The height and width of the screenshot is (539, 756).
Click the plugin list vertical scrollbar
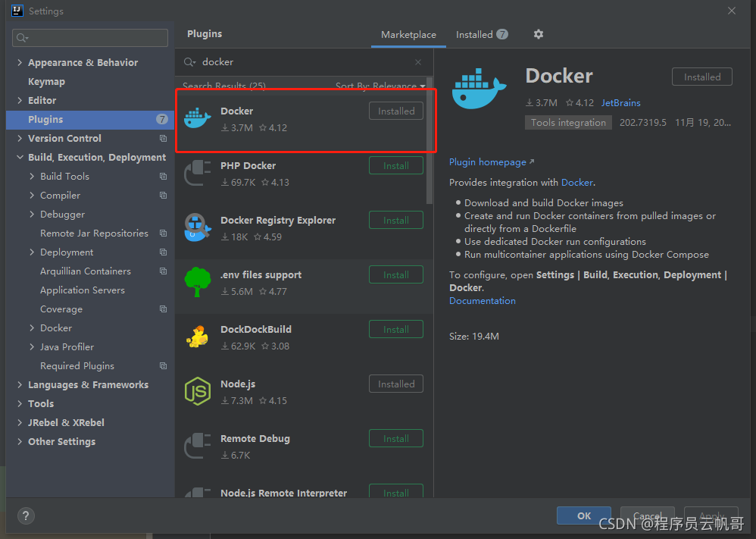(429, 141)
